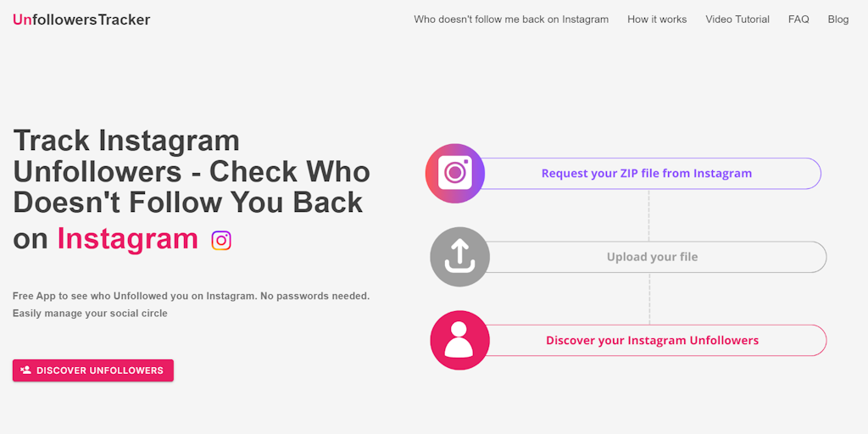Click the small Instagram logo beside the headline
Screen dimensions: 868x434
(x=221, y=241)
